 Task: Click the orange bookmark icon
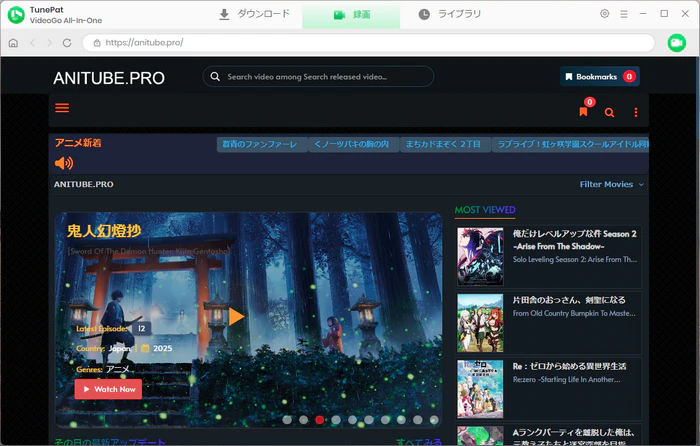point(583,112)
